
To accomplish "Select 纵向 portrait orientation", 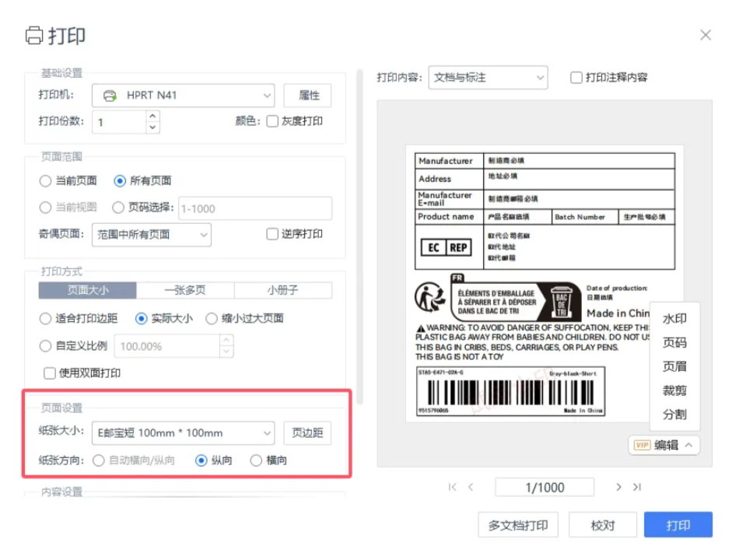I will (201, 460).
